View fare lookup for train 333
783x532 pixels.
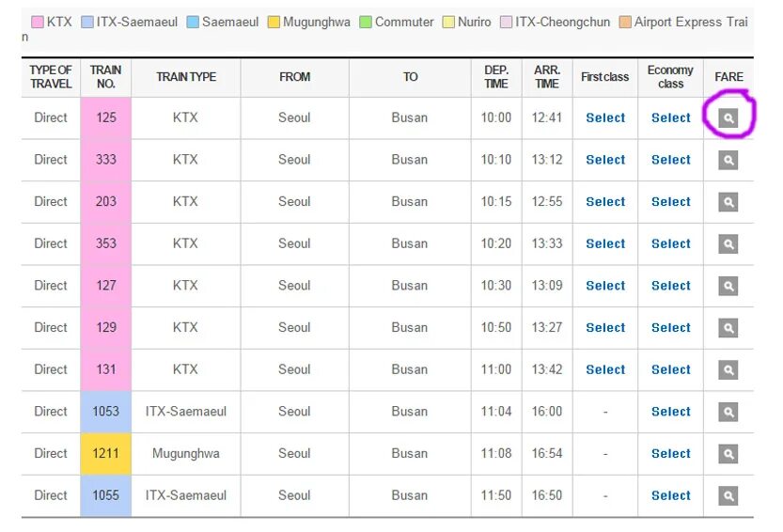point(728,161)
